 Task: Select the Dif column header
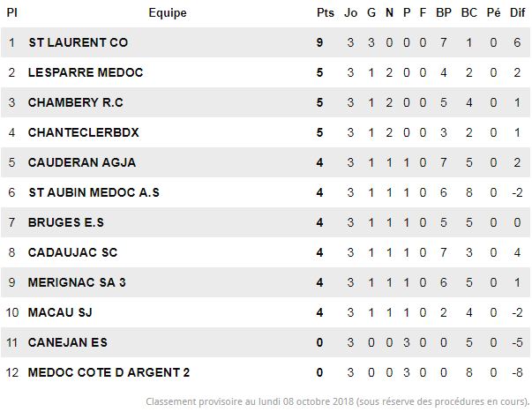[x=517, y=12]
